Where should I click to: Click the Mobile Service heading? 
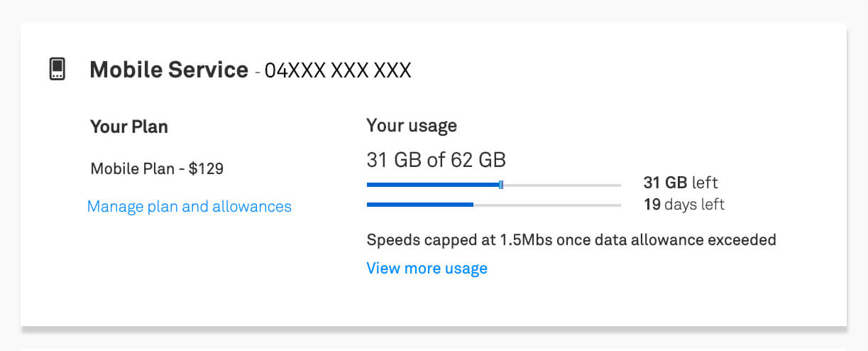point(169,70)
